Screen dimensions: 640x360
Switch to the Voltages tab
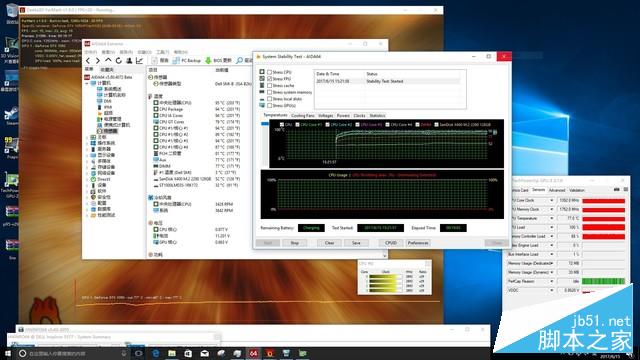pyautogui.click(x=325, y=116)
